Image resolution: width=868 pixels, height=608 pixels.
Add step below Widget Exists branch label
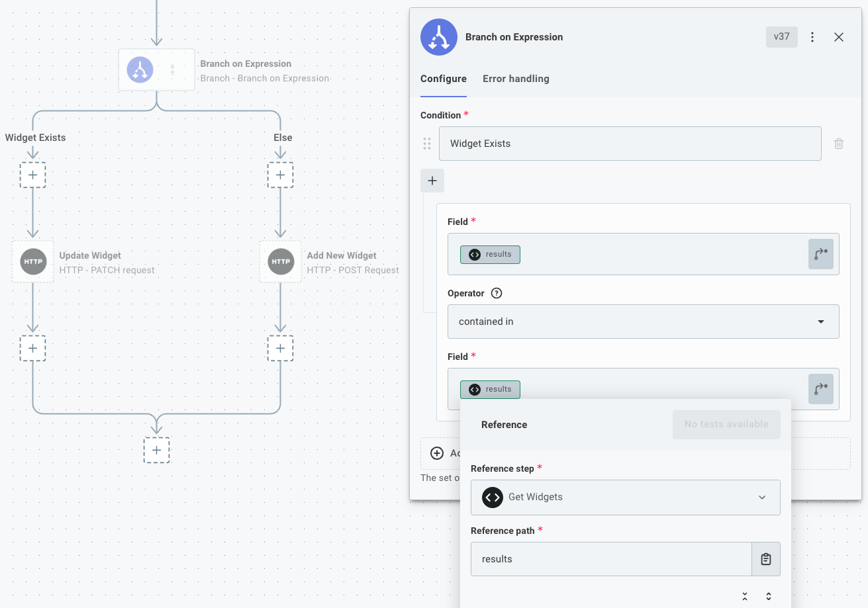[x=32, y=175]
